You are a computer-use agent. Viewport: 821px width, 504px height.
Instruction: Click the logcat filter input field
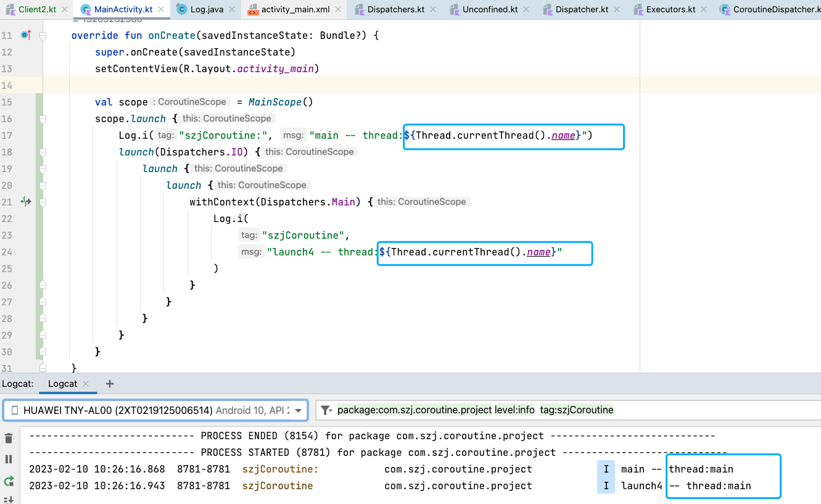567,410
